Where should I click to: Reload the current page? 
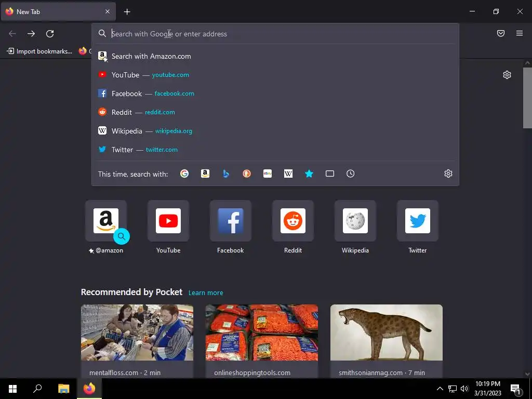click(50, 34)
